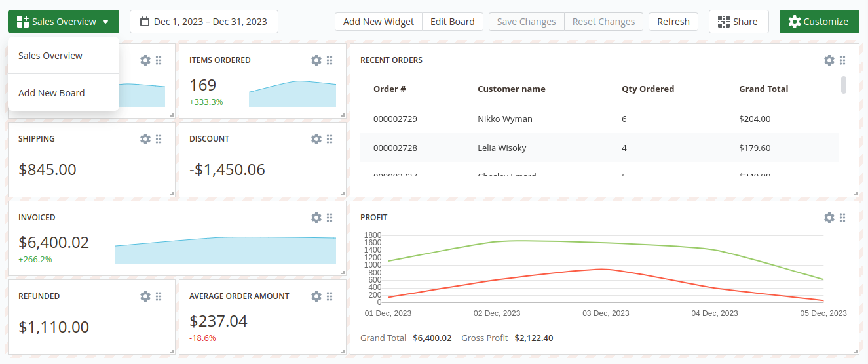Open settings gear on Items Ordered widget

pyautogui.click(x=316, y=60)
